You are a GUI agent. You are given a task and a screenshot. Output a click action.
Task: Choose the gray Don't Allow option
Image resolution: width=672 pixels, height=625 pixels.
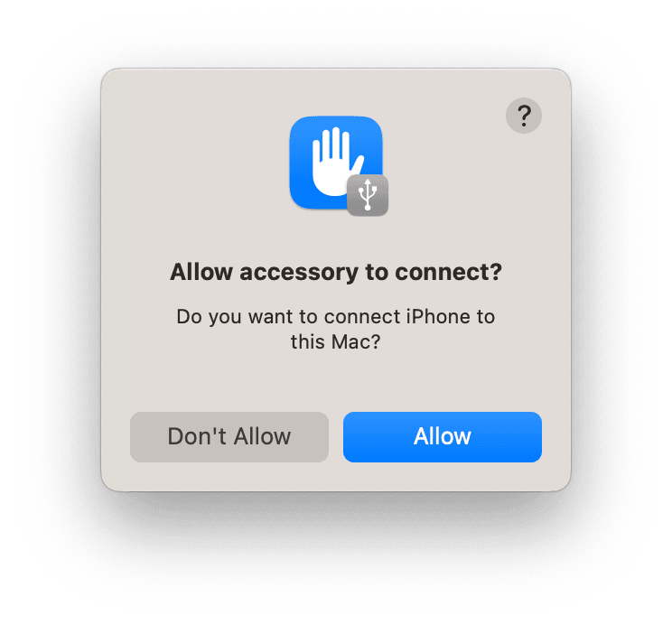(x=229, y=437)
